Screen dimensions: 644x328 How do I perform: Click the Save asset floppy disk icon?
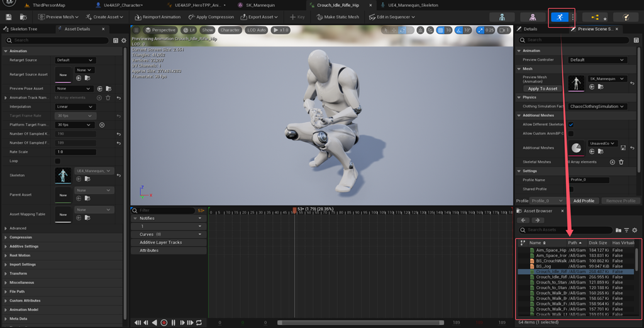(9, 17)
